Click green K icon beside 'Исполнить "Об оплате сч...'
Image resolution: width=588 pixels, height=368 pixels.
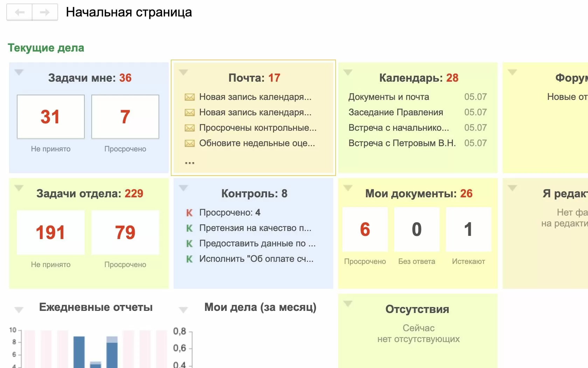[189, 259]
